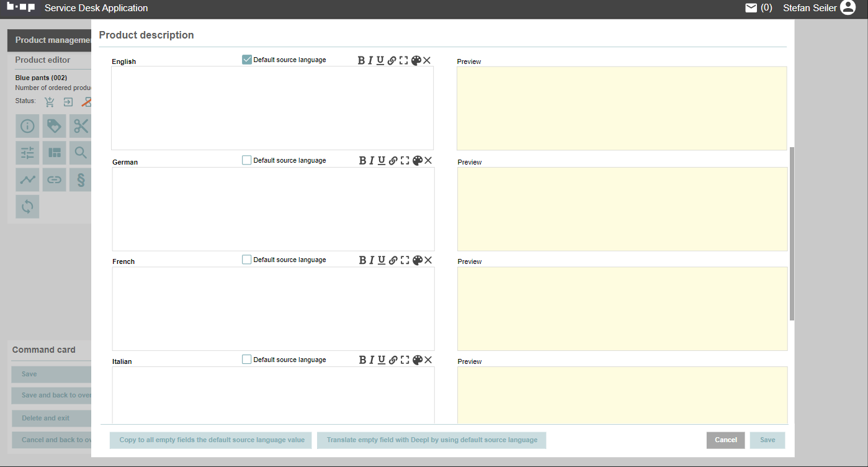Set Italian as default source language

pos(247,360)
